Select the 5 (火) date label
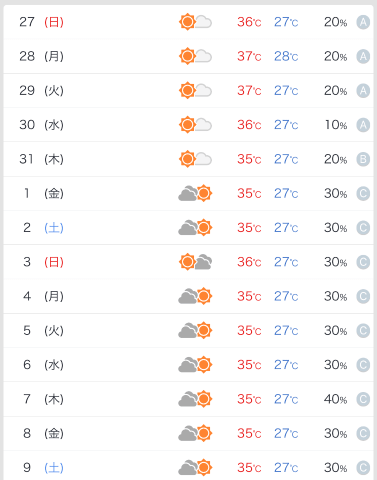 pyautogui.click(x=43, y=331)
